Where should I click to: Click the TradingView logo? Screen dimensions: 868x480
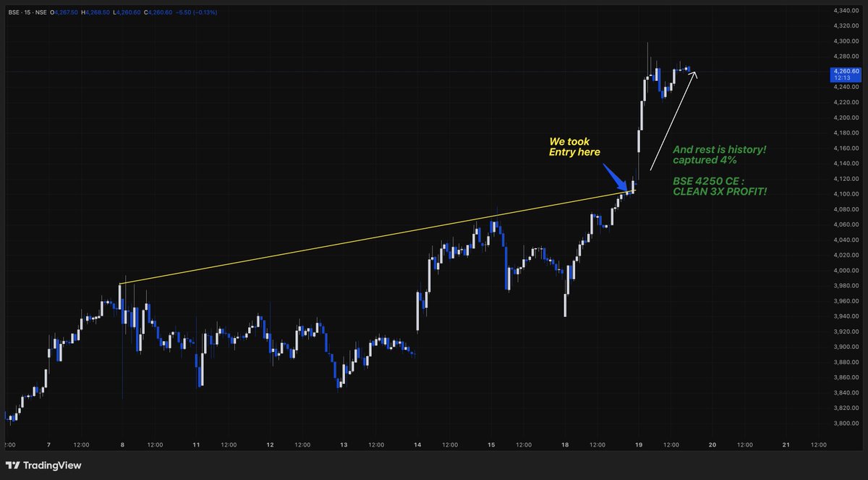click(43, 466)
